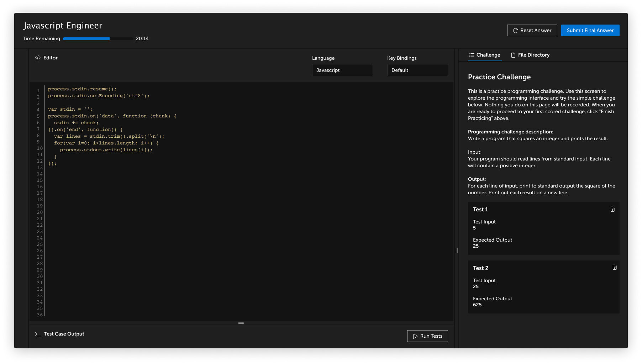Click the vertical panel splitter handle
The height and width of the screenshot is (364, 642).
[457, 250]
